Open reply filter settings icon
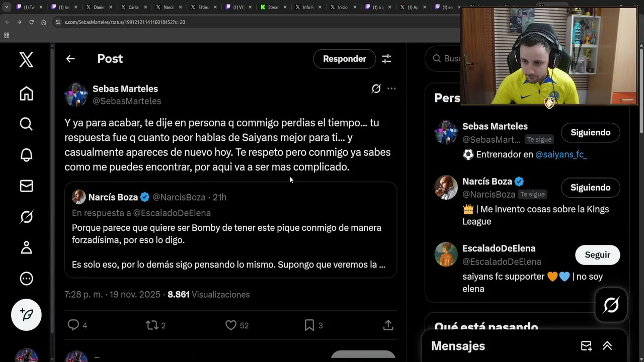Screen dimensions: 644x362 point(386,59)
